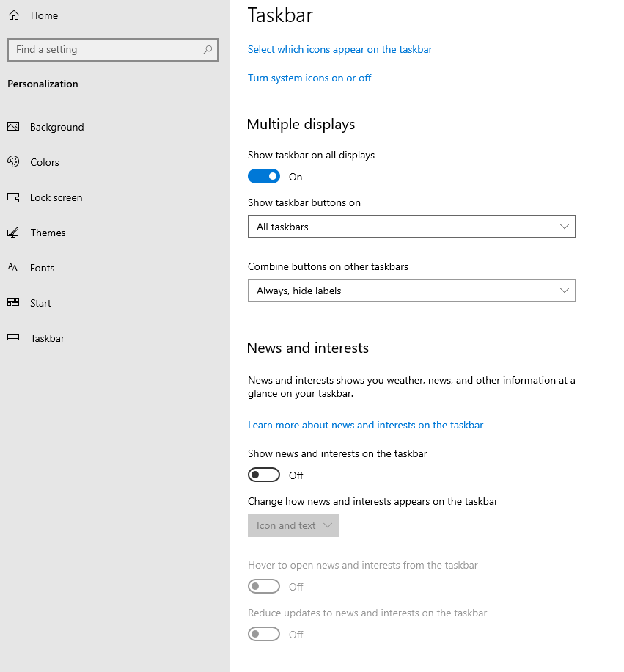Click the Colors palette icon
Viewport: 624px width, 672px height.
coord(13,161)
